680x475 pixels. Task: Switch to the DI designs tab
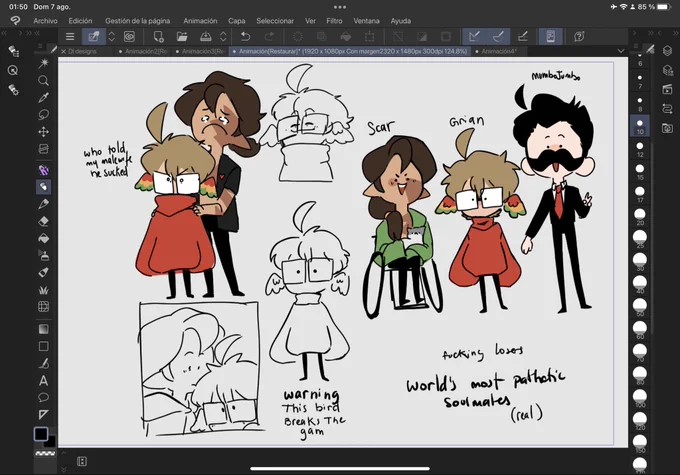tap(82, 51)
